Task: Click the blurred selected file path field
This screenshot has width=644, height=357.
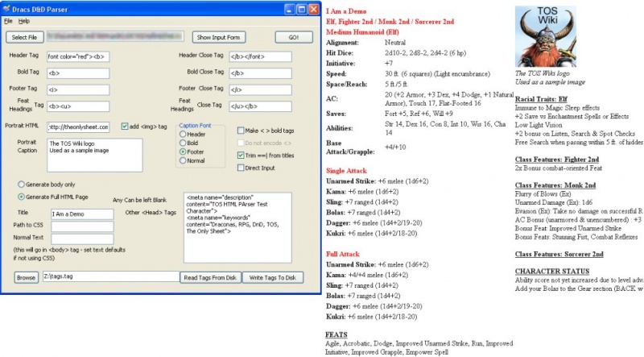Action: pyautogui.click(x=115, y=36)
